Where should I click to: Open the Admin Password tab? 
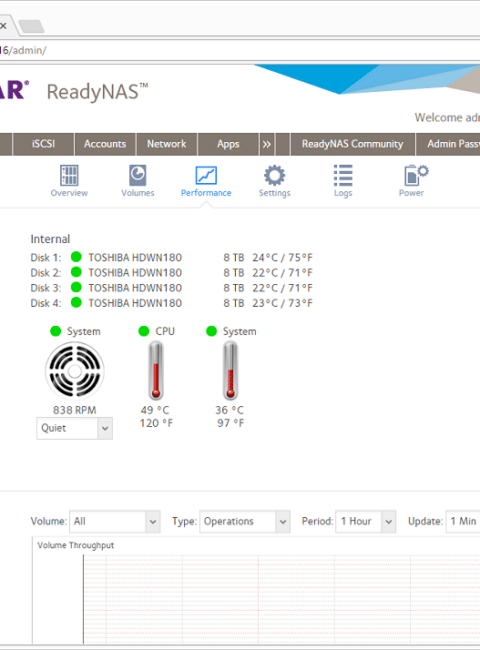(448, 144)
